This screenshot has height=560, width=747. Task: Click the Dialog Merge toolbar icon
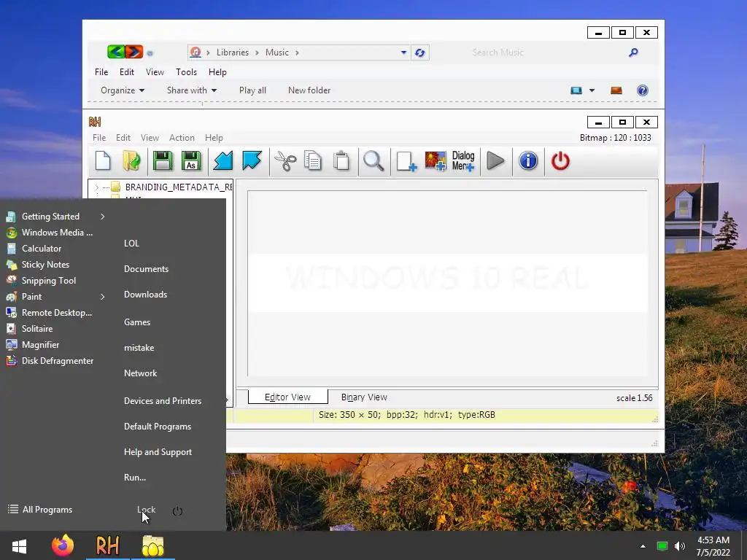pos(463,161)
